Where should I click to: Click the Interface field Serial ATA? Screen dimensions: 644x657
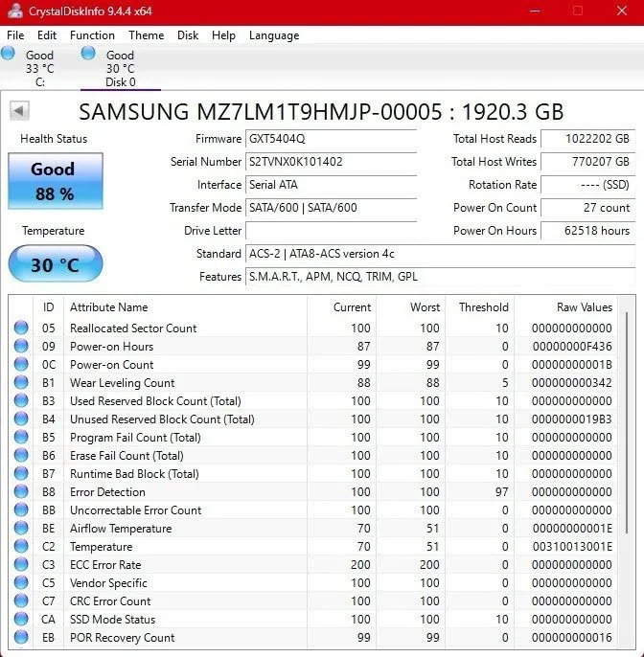tap(331, 185)
